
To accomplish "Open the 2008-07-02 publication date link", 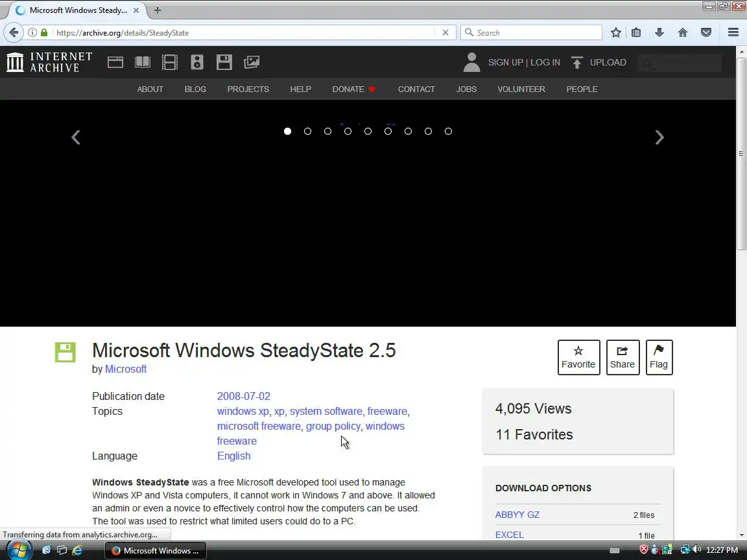I will pyautogui.click(x=243, y=396).
